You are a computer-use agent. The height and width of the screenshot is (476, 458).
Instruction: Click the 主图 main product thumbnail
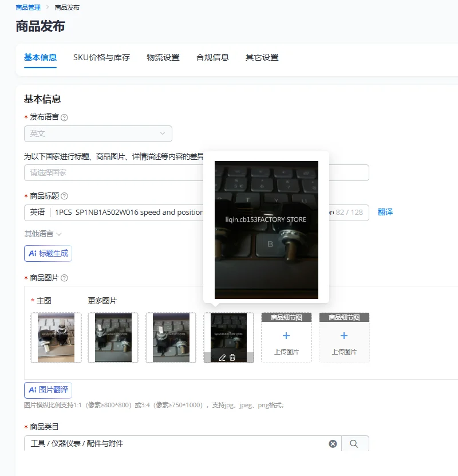click(56, 338)
